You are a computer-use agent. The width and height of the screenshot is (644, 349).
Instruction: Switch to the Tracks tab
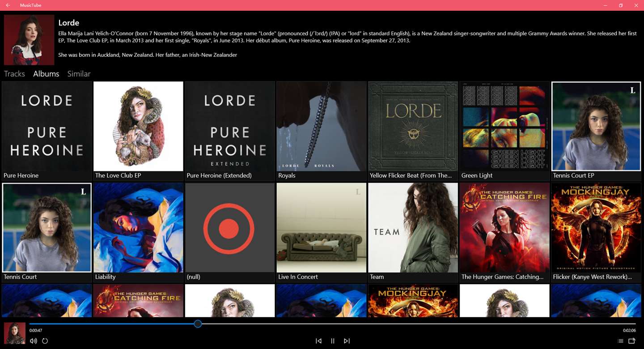14,74
